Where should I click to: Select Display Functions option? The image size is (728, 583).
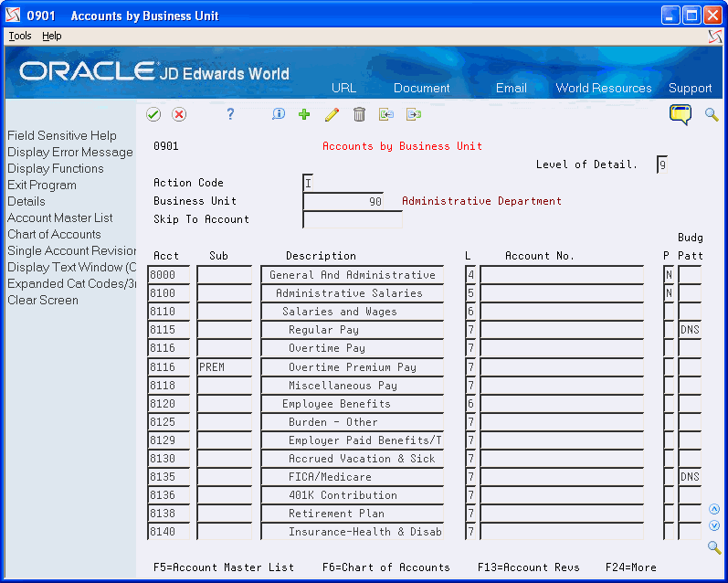(55, 169)
